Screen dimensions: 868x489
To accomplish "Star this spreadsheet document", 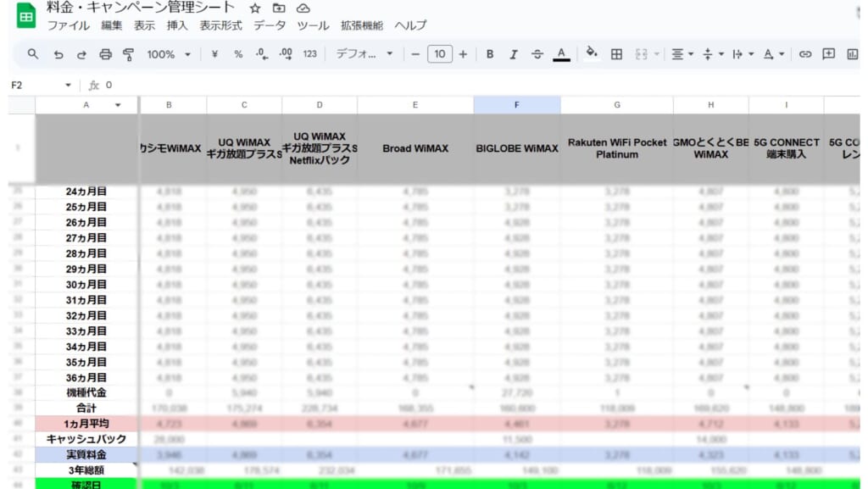I will pyautogui.click(x=254, y=8).
